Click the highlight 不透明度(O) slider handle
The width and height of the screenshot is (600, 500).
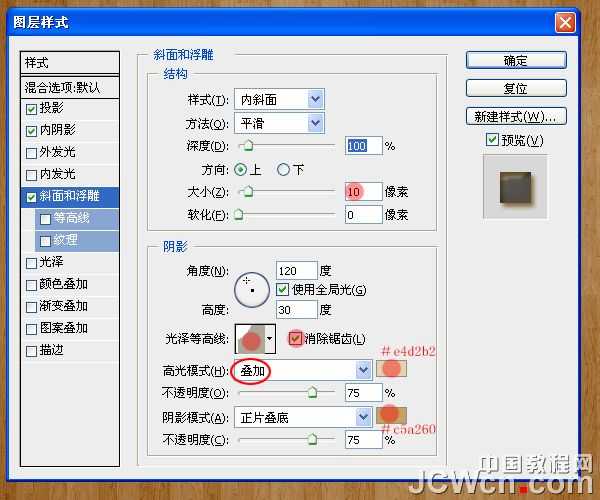tap(313, 392)
